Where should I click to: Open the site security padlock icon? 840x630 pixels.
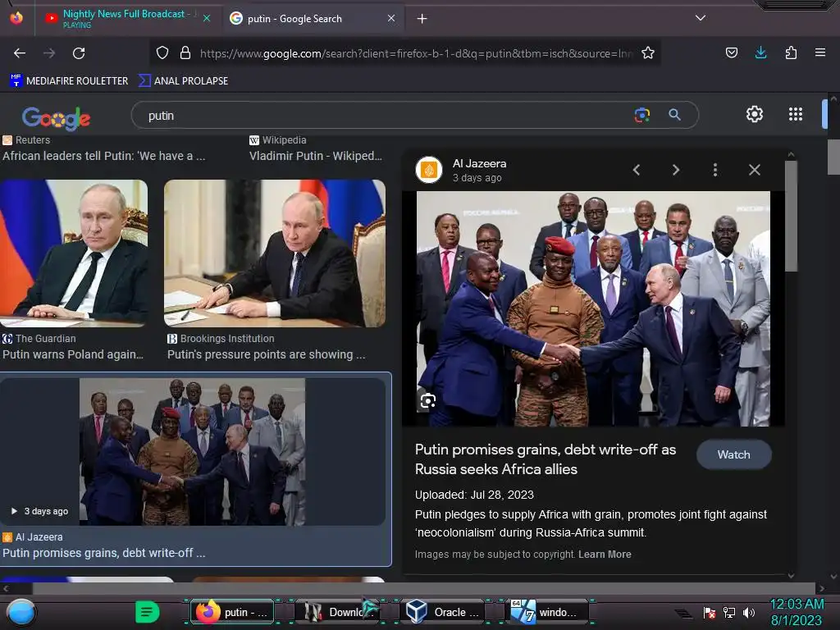(x=185, y=52)
